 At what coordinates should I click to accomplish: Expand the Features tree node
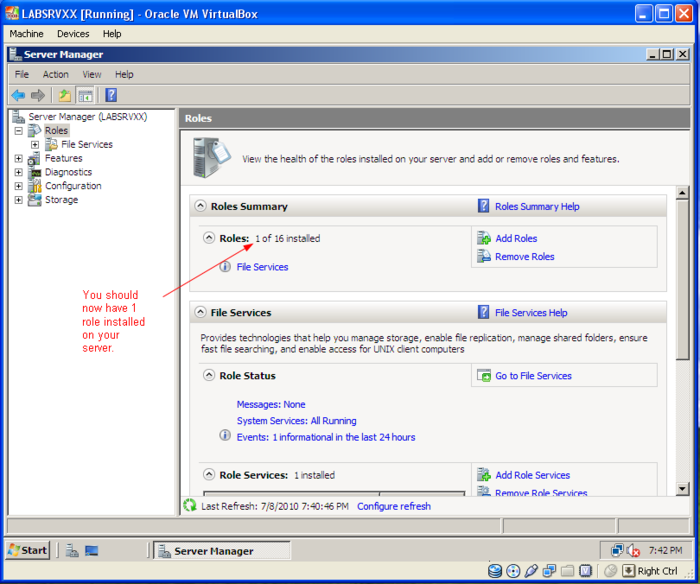pos(19,158)
